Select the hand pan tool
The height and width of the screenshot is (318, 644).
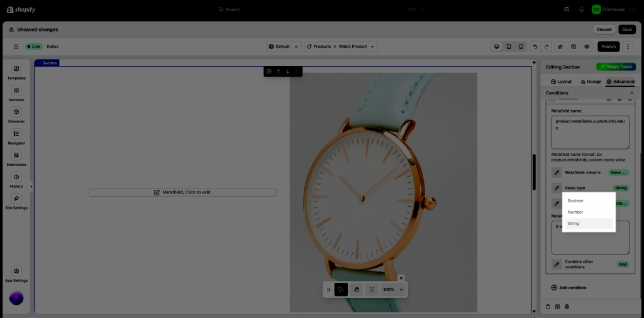point(357,289)
